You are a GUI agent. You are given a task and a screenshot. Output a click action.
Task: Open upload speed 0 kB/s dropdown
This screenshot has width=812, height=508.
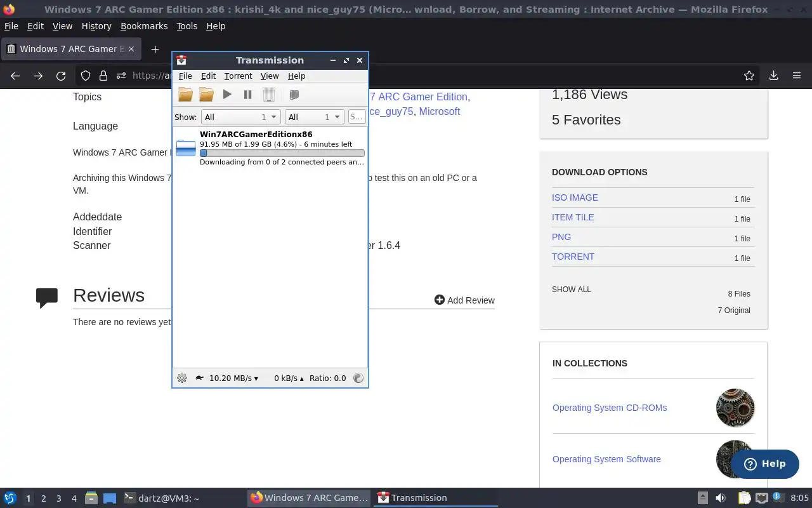[289, 378]
